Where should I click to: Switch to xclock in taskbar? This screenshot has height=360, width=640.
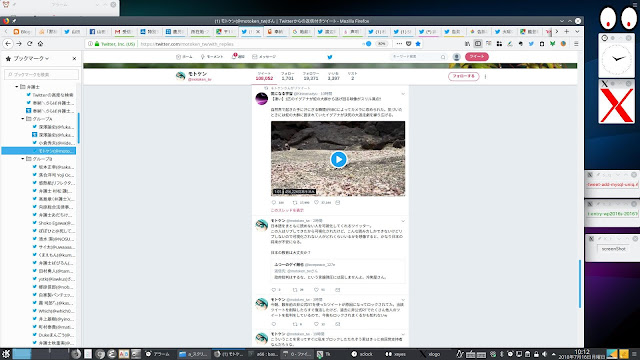[x=362, y=354]
